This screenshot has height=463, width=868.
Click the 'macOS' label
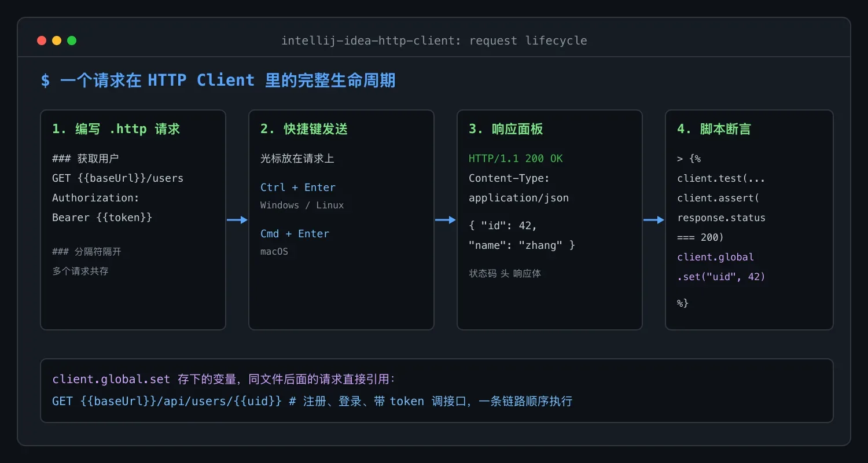point(274,252)
